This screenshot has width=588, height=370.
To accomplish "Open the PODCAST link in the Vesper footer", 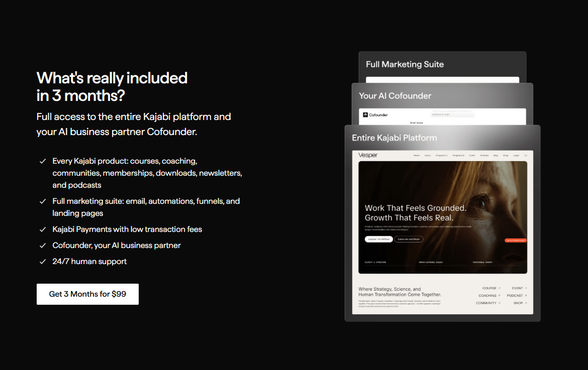I will tap(517, 296).
